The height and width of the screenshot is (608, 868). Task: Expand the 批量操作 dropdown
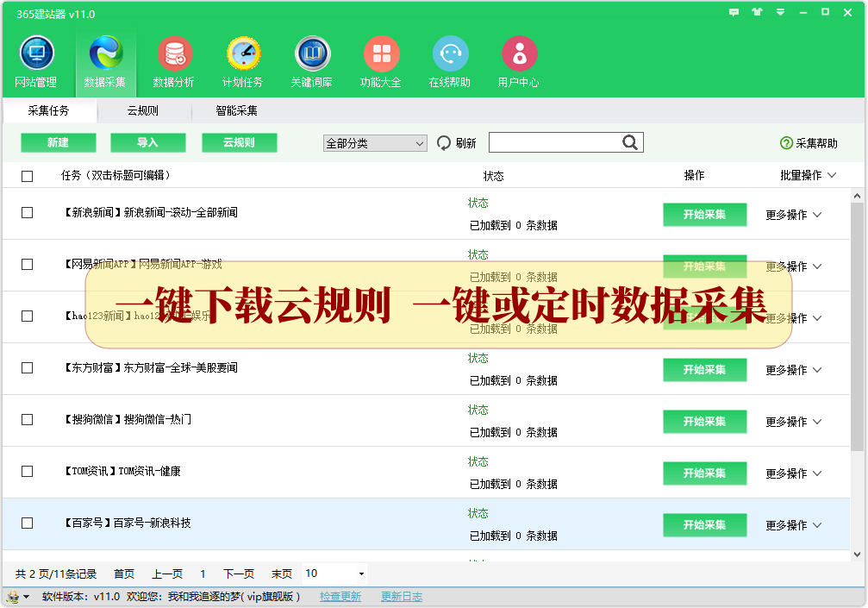(808, 176)
